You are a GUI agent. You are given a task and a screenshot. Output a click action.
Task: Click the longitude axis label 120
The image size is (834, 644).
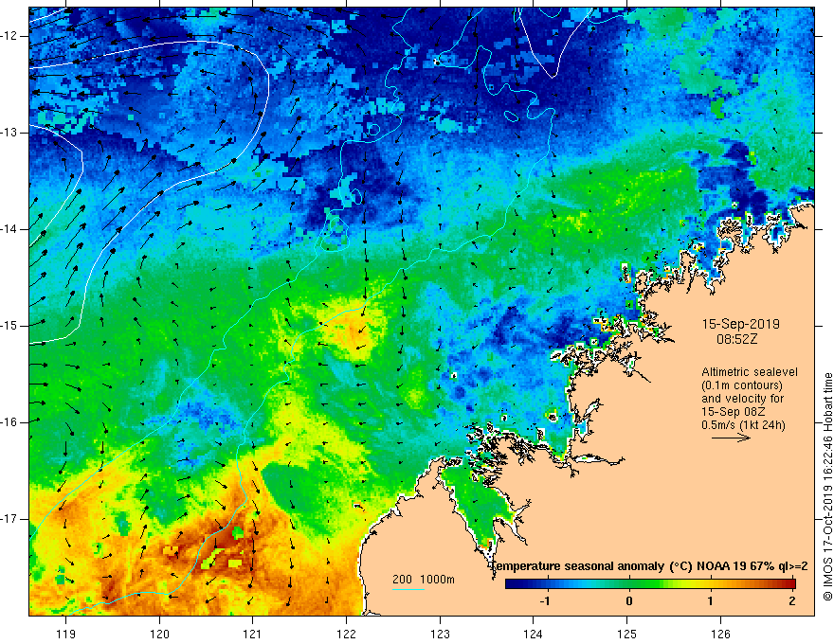[x=159, y=634]
